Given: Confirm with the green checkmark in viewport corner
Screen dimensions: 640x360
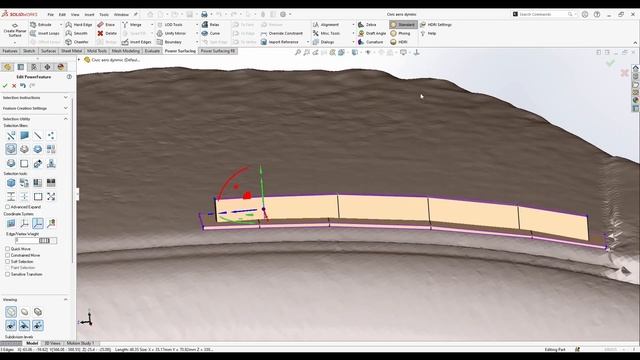Looking at the screenshot, I should [610, 63].
